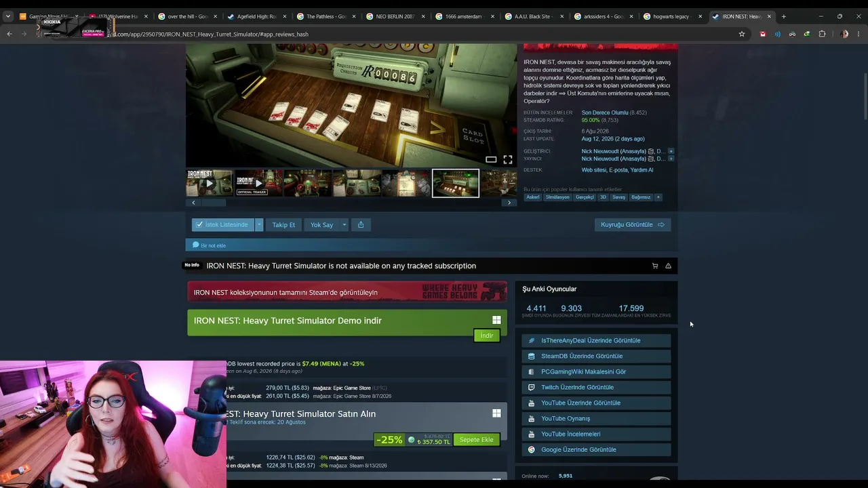868x488 pixels.
Task: Switch to the A.A.U. Black Site tab
Action: click(534, 16)
